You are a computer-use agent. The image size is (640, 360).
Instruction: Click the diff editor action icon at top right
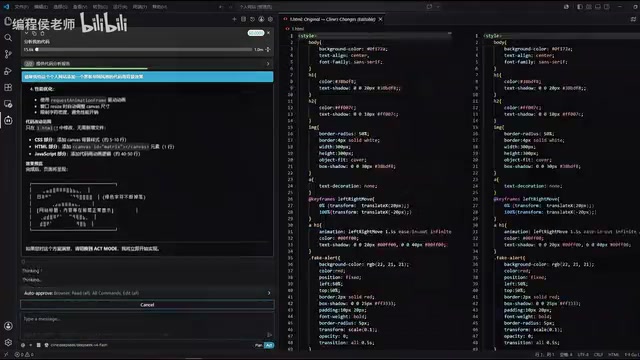[633, 19]
